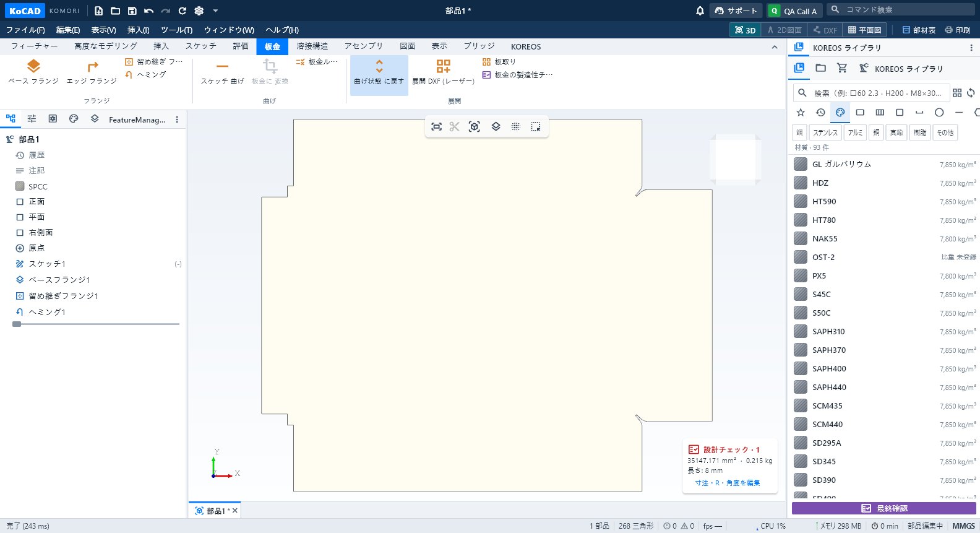Collapse the ribbon with the chevron
Image resolution: width=980 pixels, height=533 pixels.
tap(775, 47)
